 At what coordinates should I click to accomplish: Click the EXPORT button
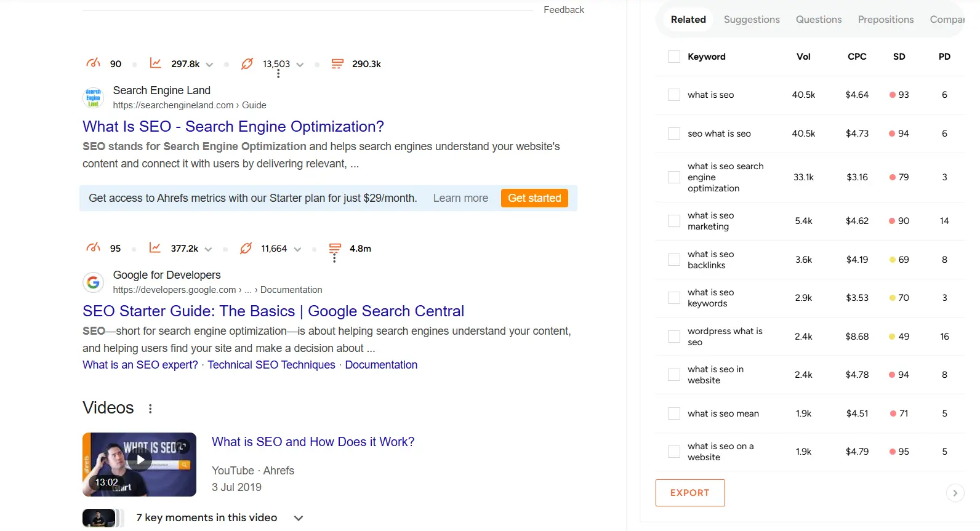click(690, 493)
